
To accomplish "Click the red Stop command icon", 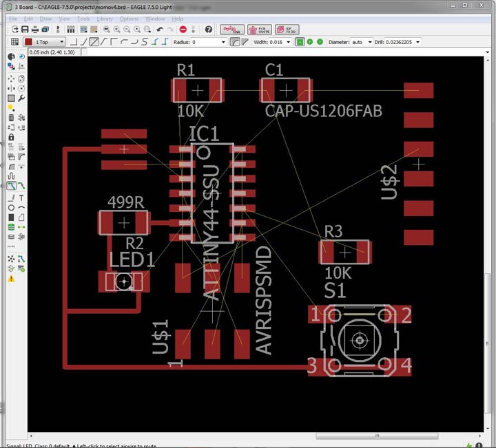I will (x=183, y=30).
